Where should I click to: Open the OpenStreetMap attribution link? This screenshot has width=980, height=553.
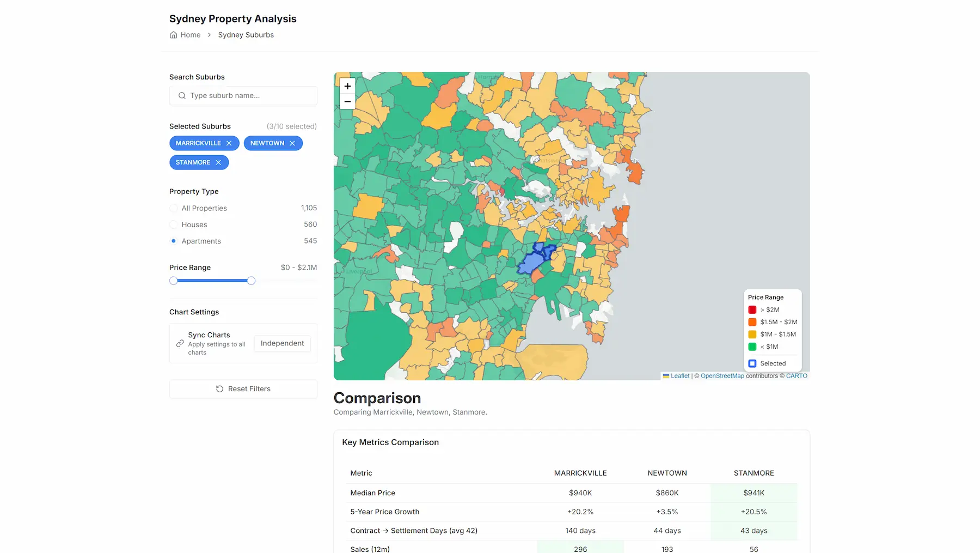pyautogui.click(x=722, y=375)
